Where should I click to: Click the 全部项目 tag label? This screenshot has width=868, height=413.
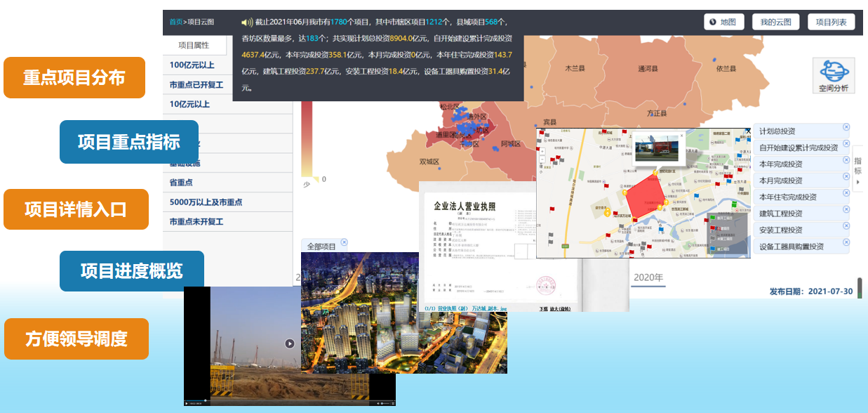[321, 247]
